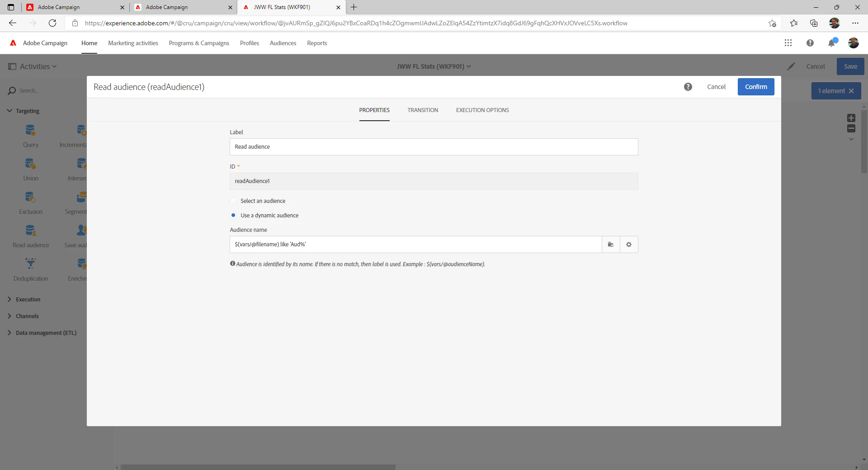Expand chevron below zoom controls

coord(851,139)
